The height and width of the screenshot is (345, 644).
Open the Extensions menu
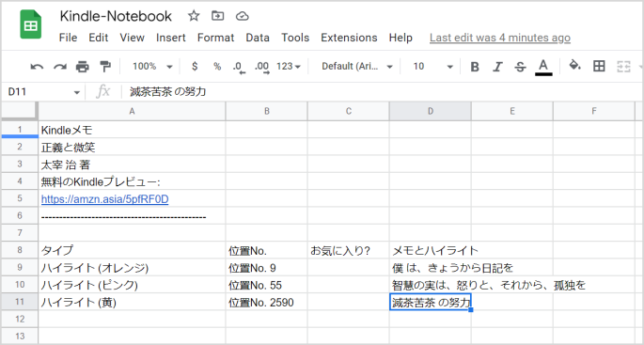click(x=349, y=38)
